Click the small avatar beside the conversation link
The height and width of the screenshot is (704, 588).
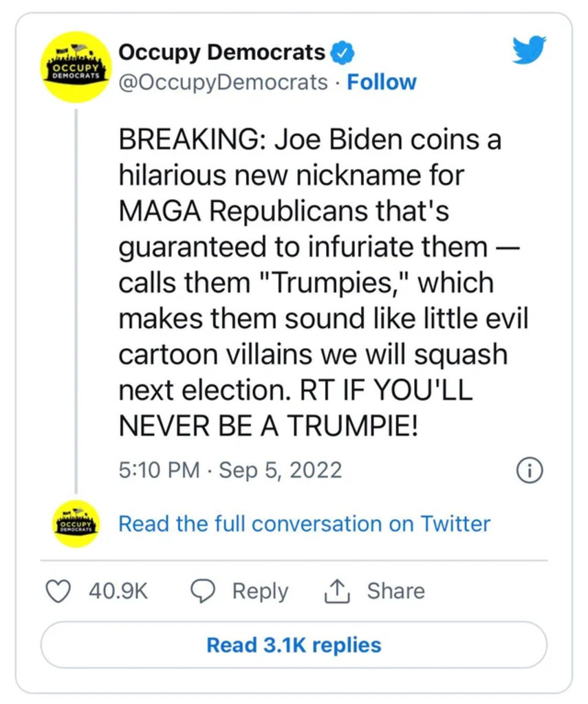click(x=76, y=524)
